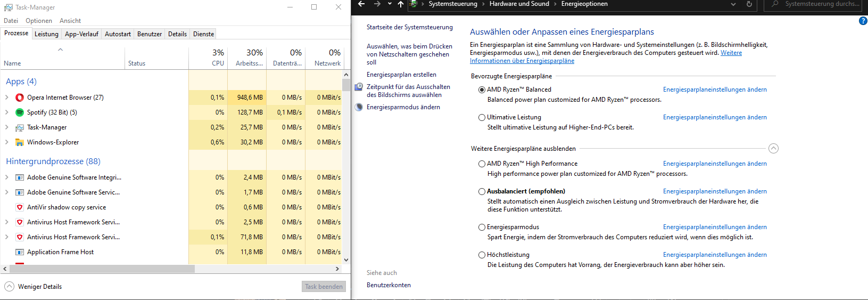Open Startseite der Systemsteuerung link
The width and height of the screenshot is (868, 300).
click(410, 27)
